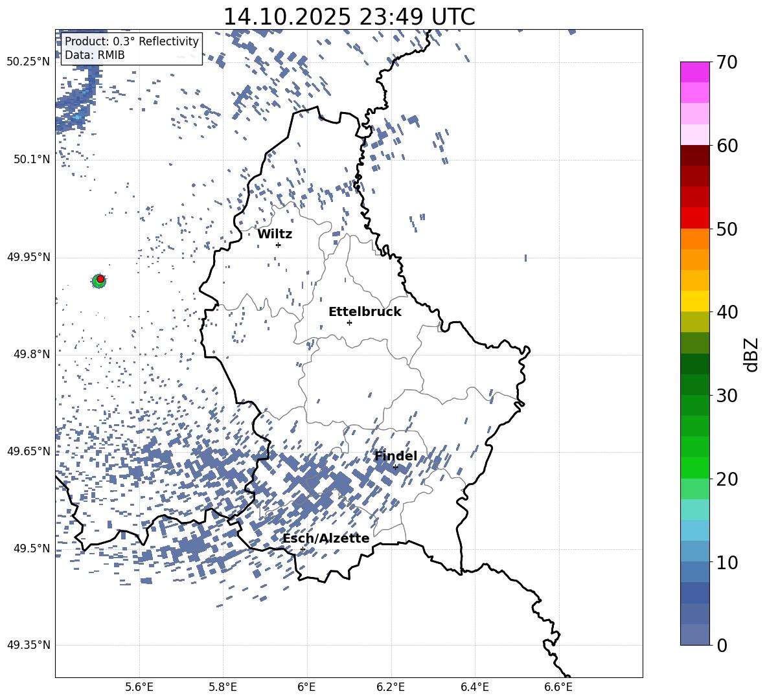Click the colorbar tick value 30
767x700 pixels.
pos(727,396)
